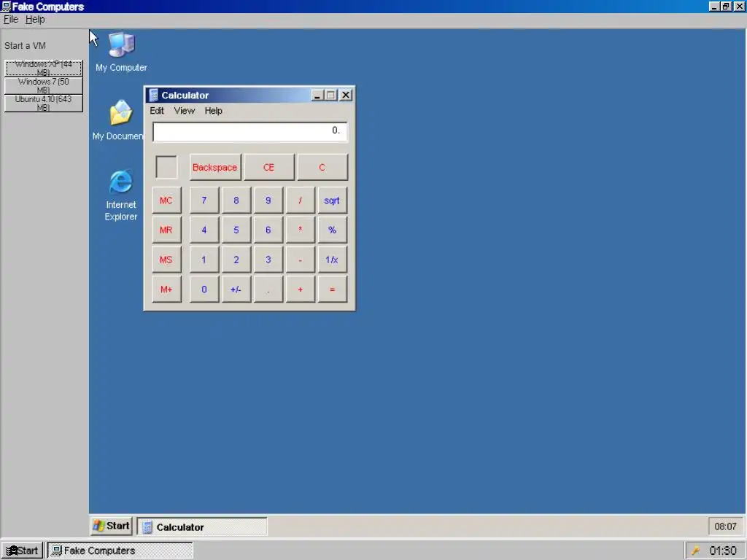Click the MR memory recall button
This screenshot has height=560, width=747.
coord(166,230)
